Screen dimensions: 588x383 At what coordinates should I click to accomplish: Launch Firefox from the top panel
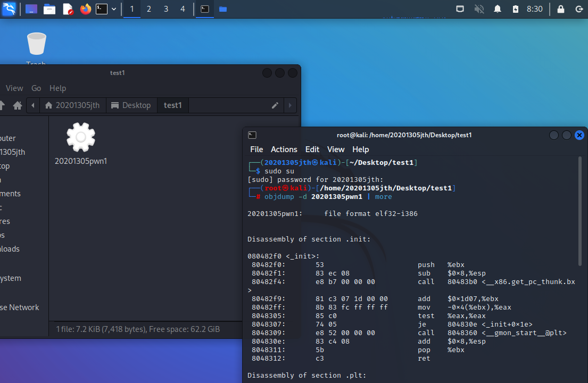coord(86,9)
